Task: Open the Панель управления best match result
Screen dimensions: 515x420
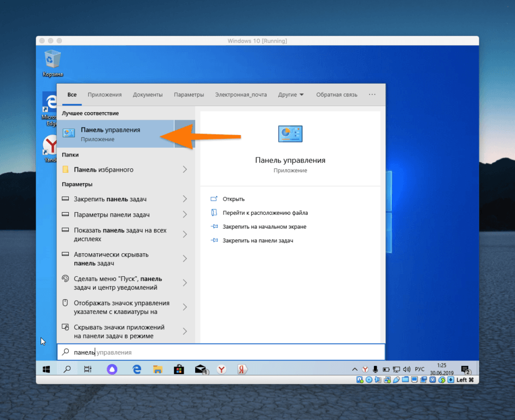Action: 115,134
